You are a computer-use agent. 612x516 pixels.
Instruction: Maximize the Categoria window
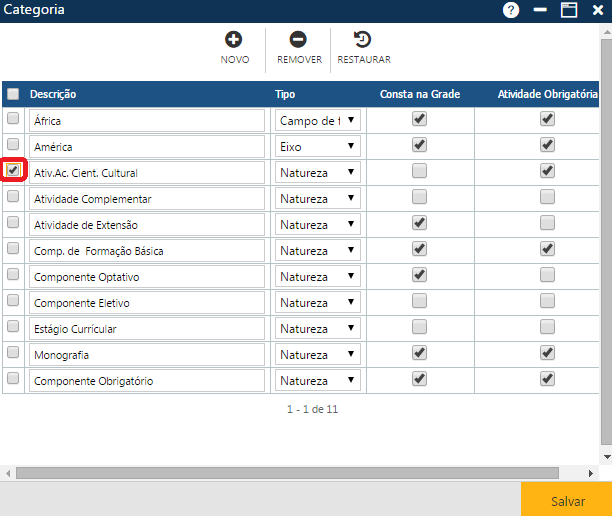click(569, 10)
